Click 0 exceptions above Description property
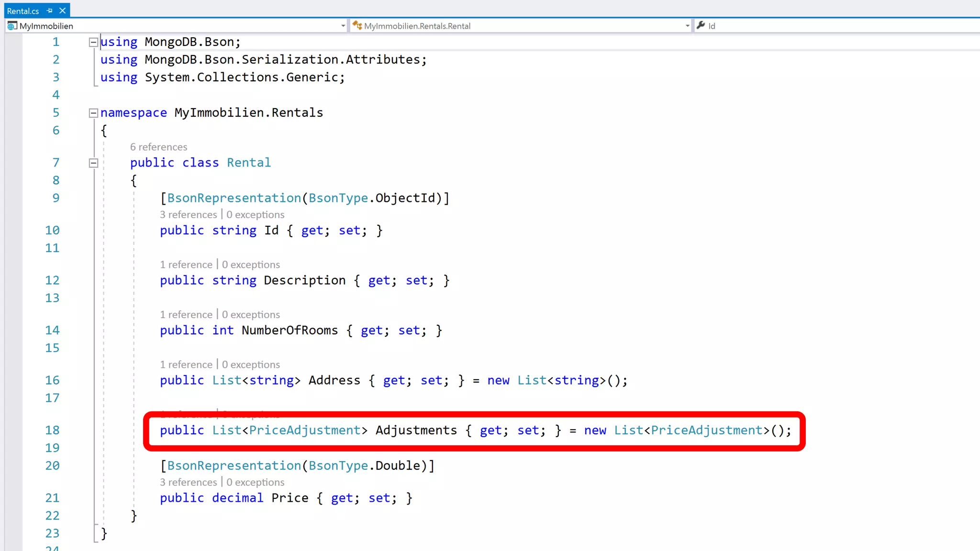The width and height of the screenshot is (980, 551). pos(251,264)
